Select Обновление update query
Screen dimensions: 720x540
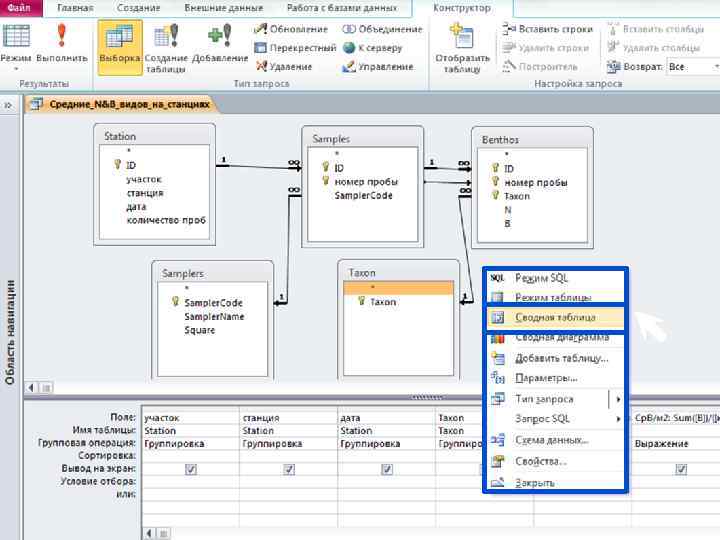(x=291, y=29)
